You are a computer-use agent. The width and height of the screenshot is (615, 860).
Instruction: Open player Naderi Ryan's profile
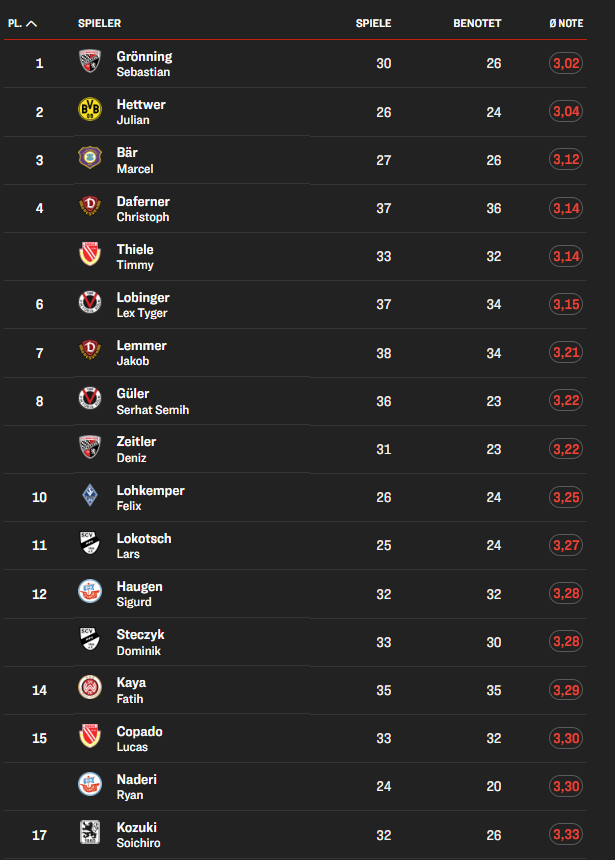[136, 786]
